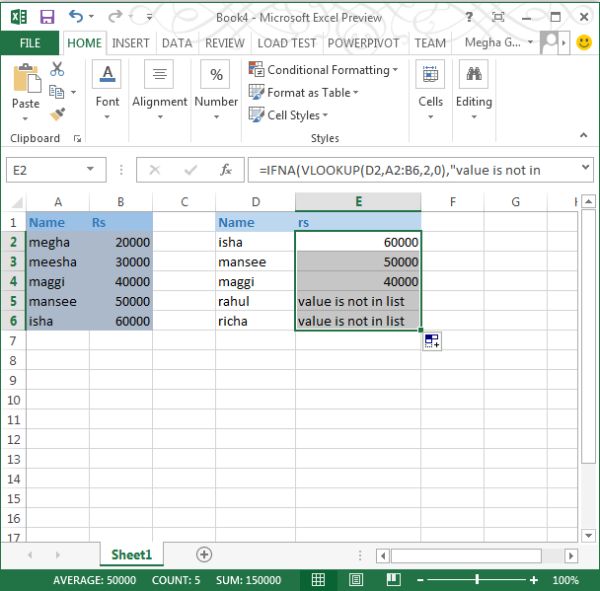Select cell A3 with meesha
Screen dimensions: 600x591
(58, 262)
